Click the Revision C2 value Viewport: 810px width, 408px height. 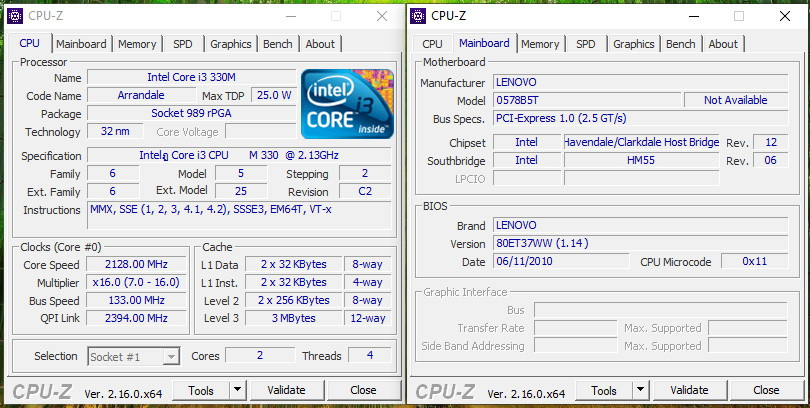coord(365,192)
